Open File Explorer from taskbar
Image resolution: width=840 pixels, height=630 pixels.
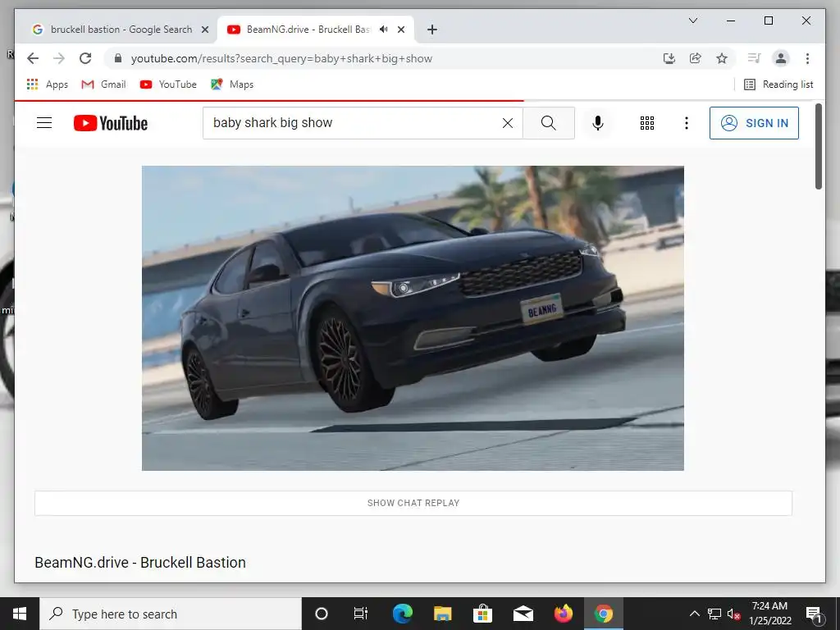(x=442, y=614)
